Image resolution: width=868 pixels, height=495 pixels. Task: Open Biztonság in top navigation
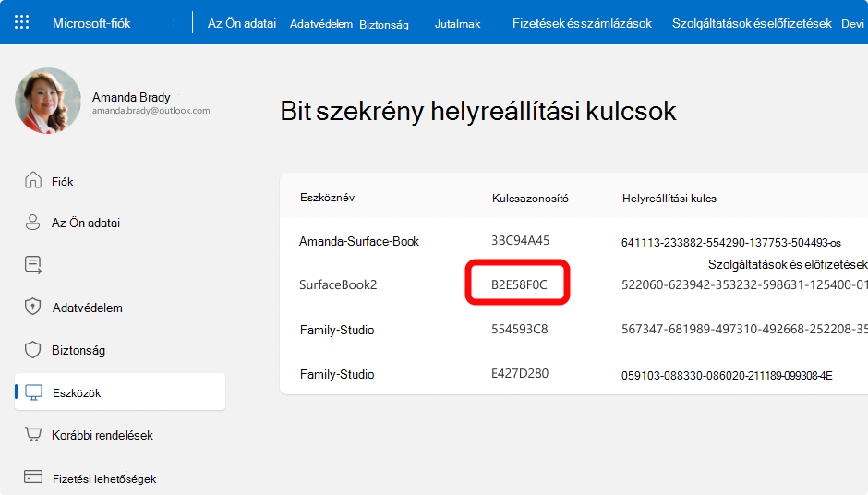pos(384,24)
